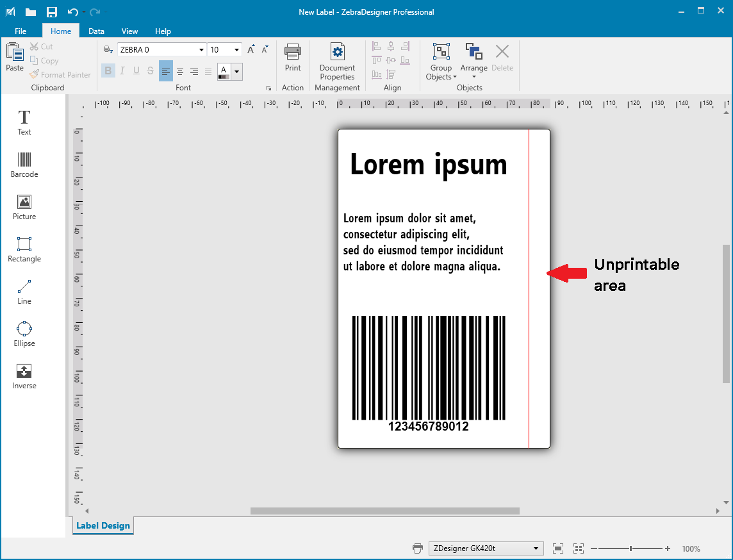Open the Arrange dropdown
The width and height of the screenshot is (733, 560).
point(474,61)
